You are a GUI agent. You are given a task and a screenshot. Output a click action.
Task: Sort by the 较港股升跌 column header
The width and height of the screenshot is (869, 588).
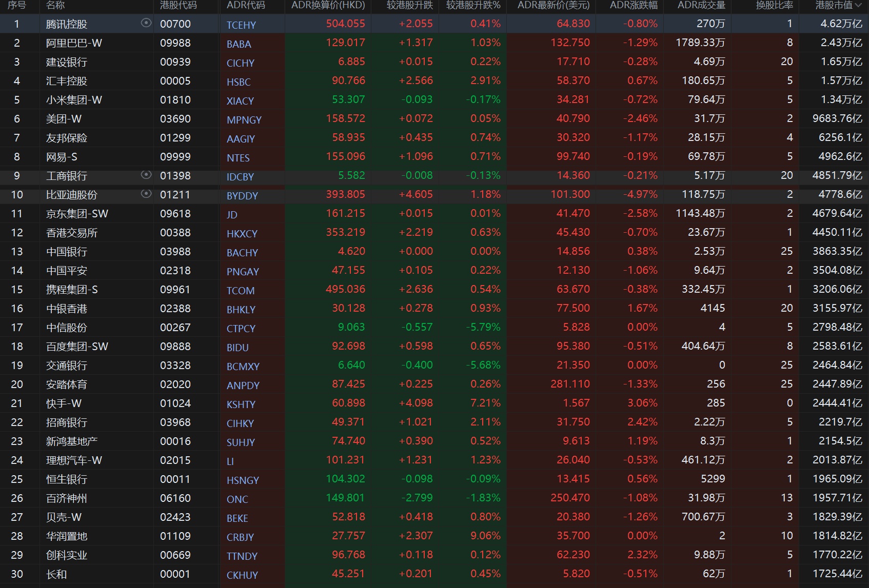tap(410, 5)
